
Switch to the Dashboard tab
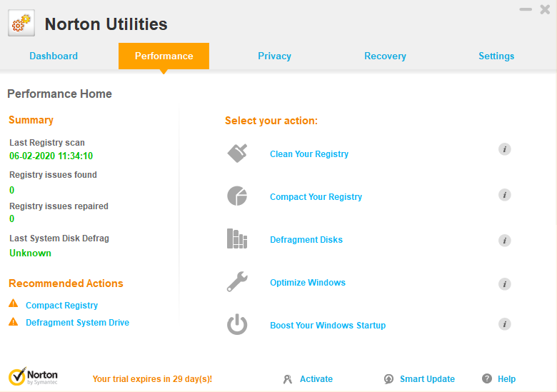point(54,56)
